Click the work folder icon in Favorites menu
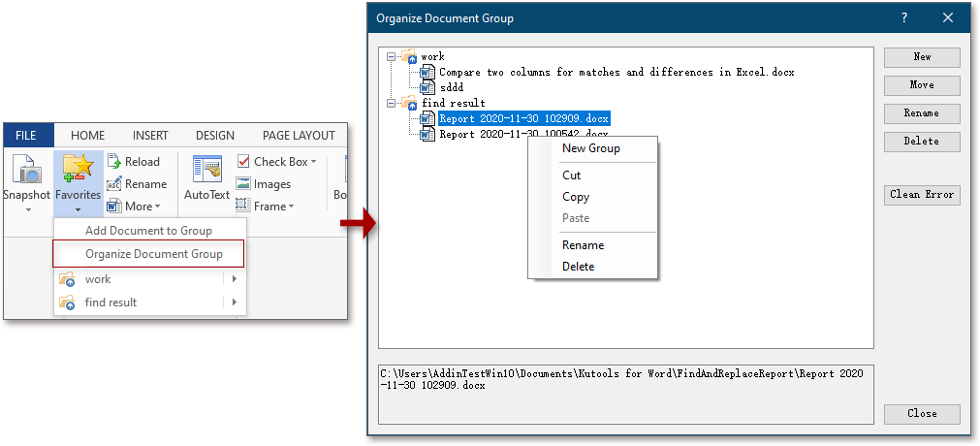Image resolution: width=980 pixels, height=446 pixels. point(67,279)
